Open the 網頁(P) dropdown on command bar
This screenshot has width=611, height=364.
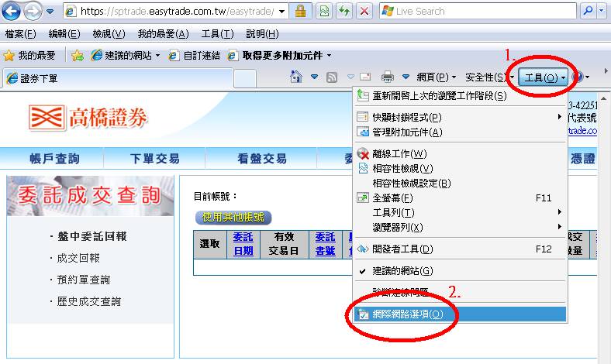(434, 77)
